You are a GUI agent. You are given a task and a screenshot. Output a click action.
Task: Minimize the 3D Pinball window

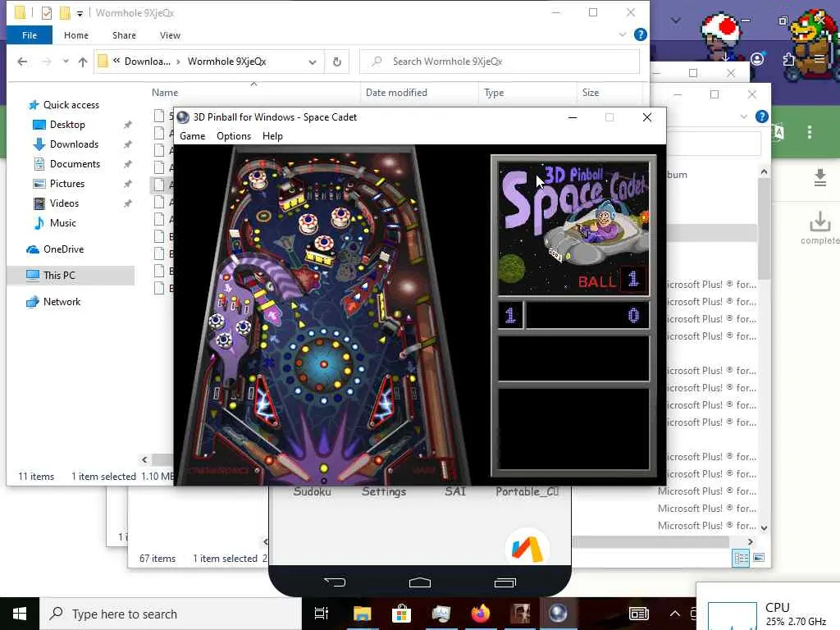click(573, 117)
